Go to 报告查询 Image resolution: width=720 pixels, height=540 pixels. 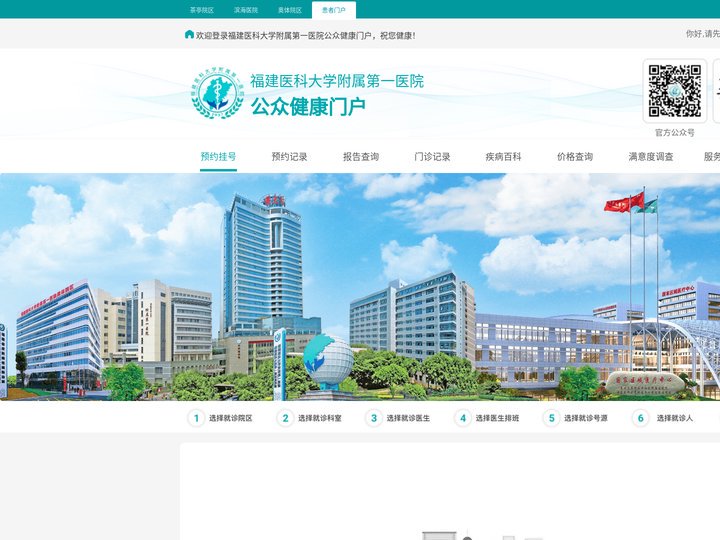(361, 157)
